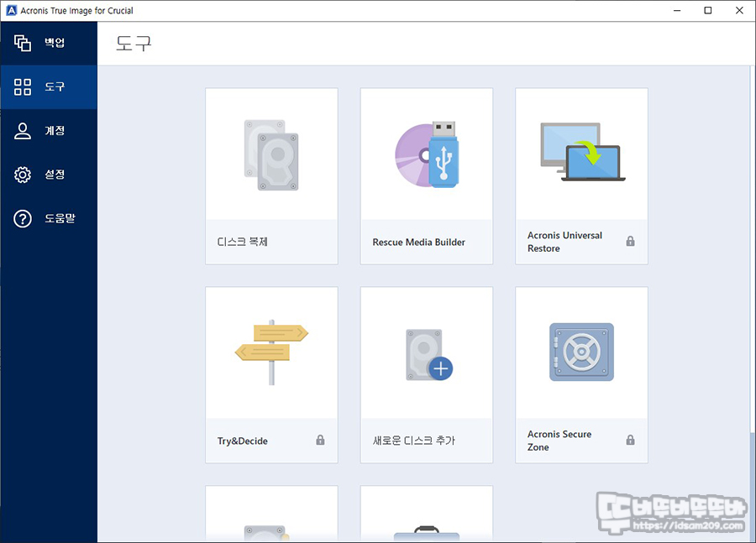Image resolution: width=756 pixels, height=543 pixels.
Task: Click the lock icon on Acronis Universal Restore
Action: point(630,242)
